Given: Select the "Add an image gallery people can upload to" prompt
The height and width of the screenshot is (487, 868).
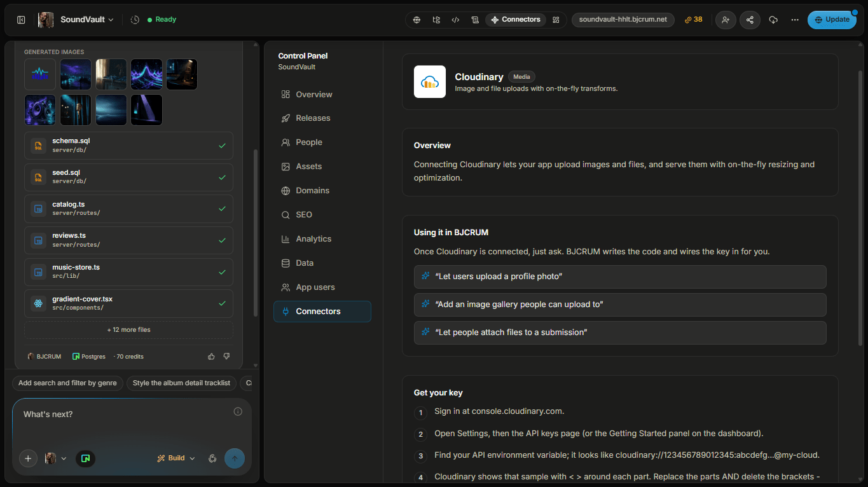Looking at the screenshot, I should [620, 305].
